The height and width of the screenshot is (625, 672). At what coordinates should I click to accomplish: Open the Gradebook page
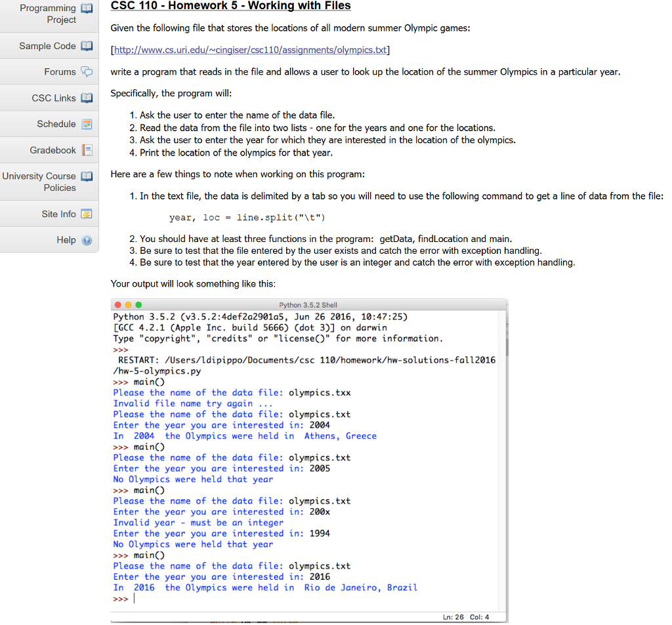point(49,150)
